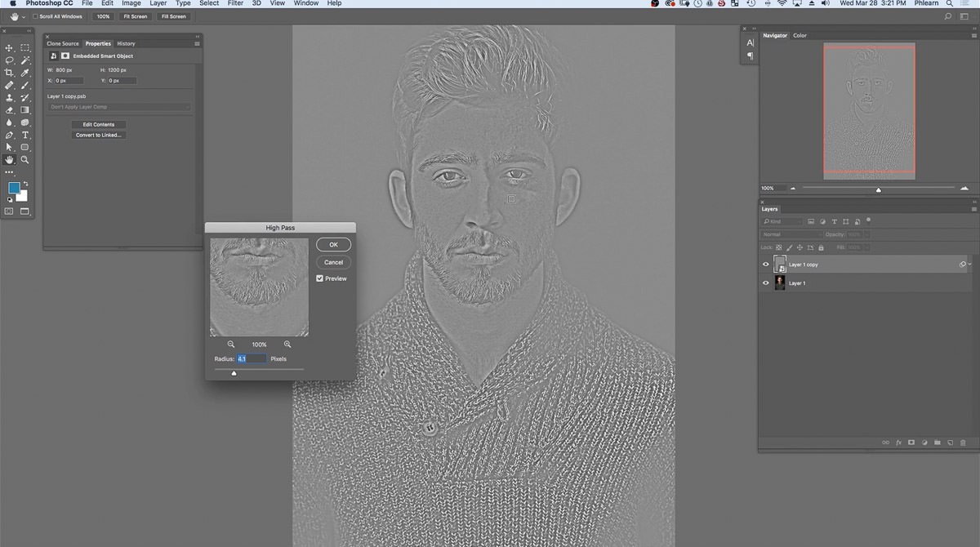The height and width of the screenshot is (547, 980).
Task: Zoom in on High Pass preview
Action: click(287, 345)
